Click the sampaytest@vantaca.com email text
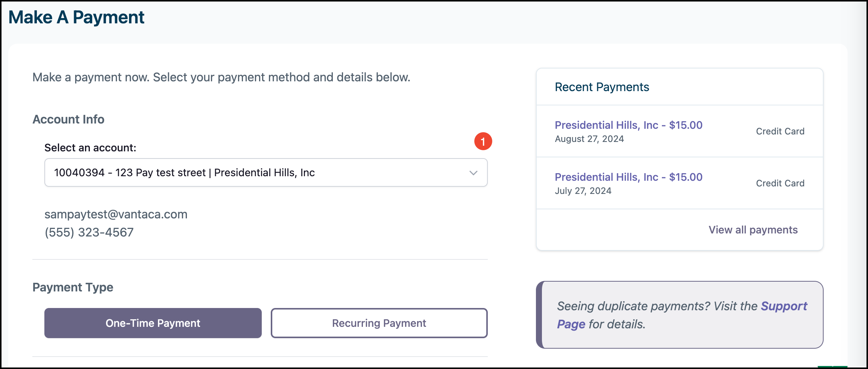Screen dimensions: 868x369 click(x=116, y=214)
